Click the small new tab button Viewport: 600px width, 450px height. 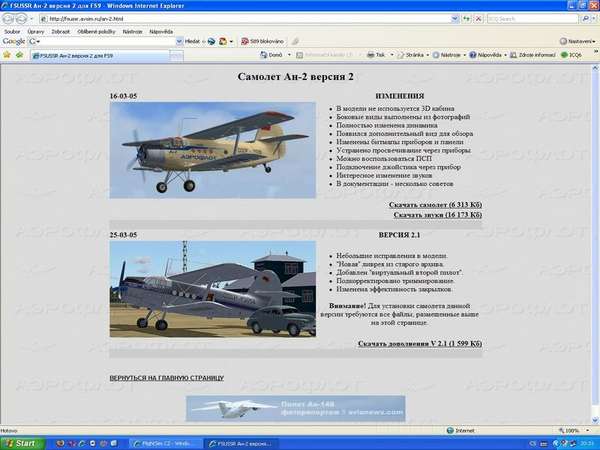pos(176,56)
